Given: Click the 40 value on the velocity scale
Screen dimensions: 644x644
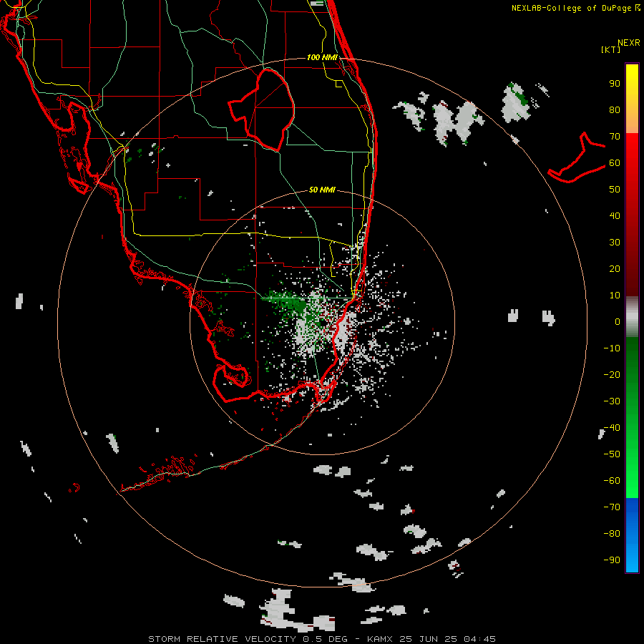Looking at the screenshot, I should [615, 215].
